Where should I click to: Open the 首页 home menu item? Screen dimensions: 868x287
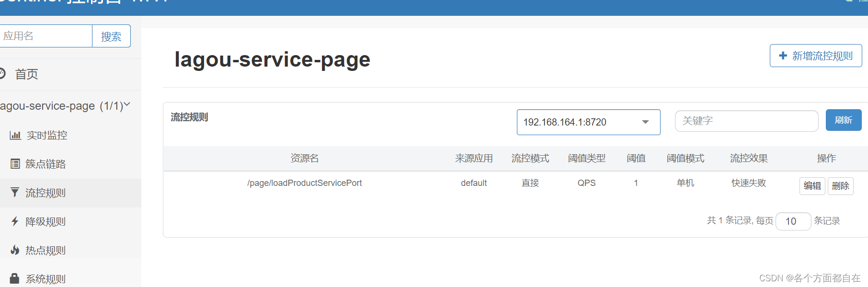coord(70,74)
